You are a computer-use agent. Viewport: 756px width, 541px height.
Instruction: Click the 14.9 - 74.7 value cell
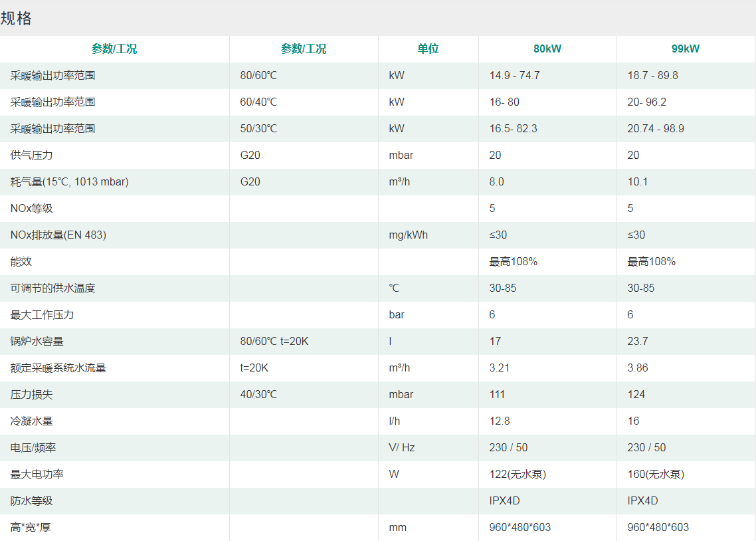[x=514, y=75]
